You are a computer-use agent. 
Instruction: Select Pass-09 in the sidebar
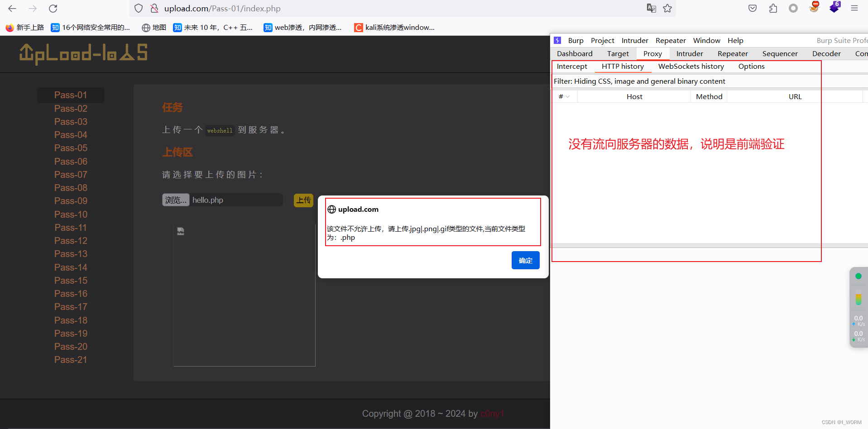coord(71,201)
